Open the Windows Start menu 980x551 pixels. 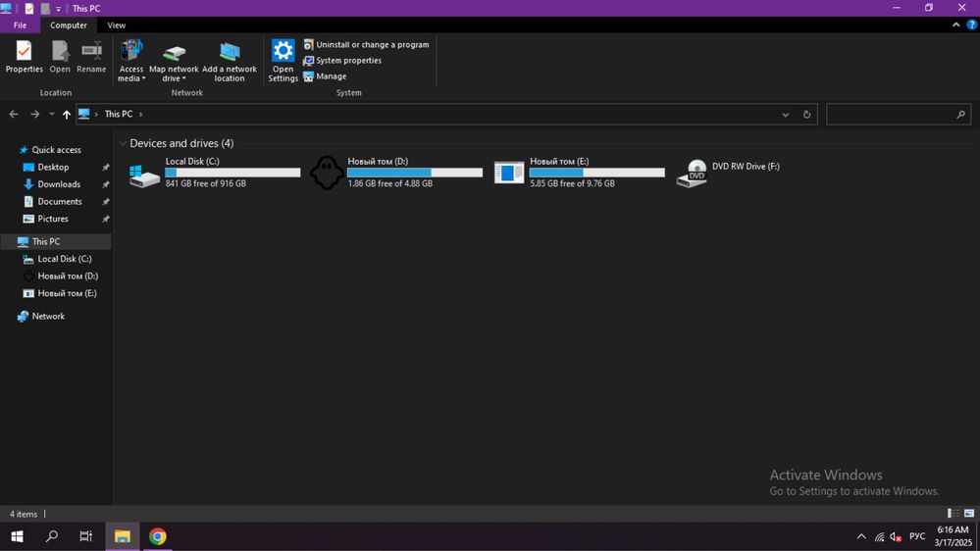[17, 536]
